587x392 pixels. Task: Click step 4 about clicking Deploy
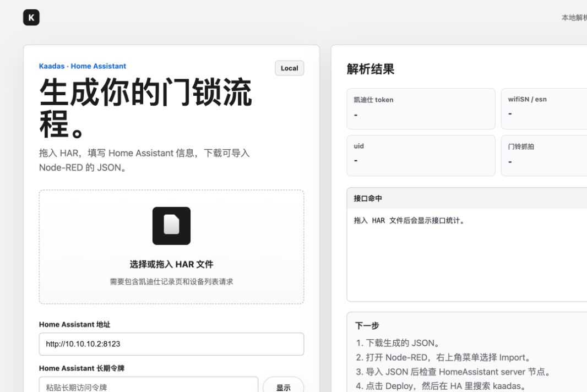click(441, 386)
